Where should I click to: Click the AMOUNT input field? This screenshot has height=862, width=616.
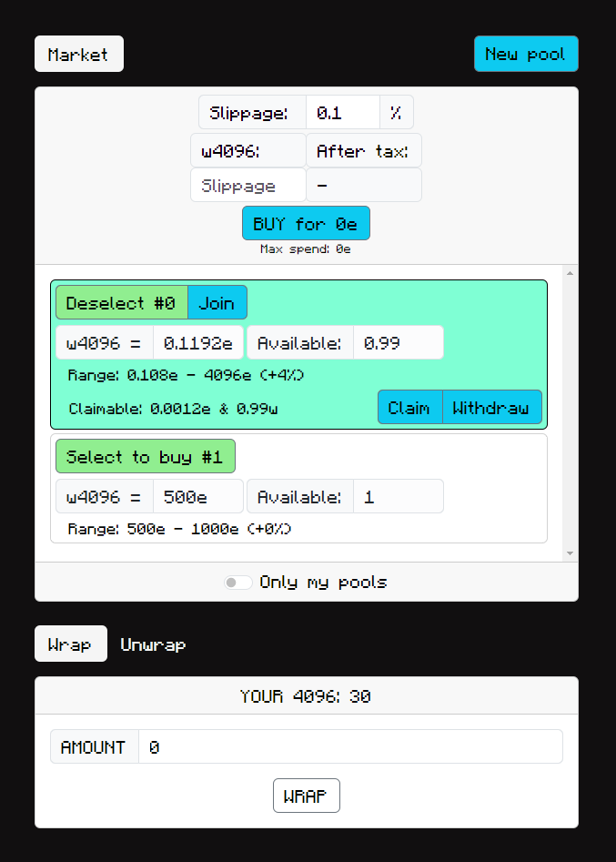point(350,746)
